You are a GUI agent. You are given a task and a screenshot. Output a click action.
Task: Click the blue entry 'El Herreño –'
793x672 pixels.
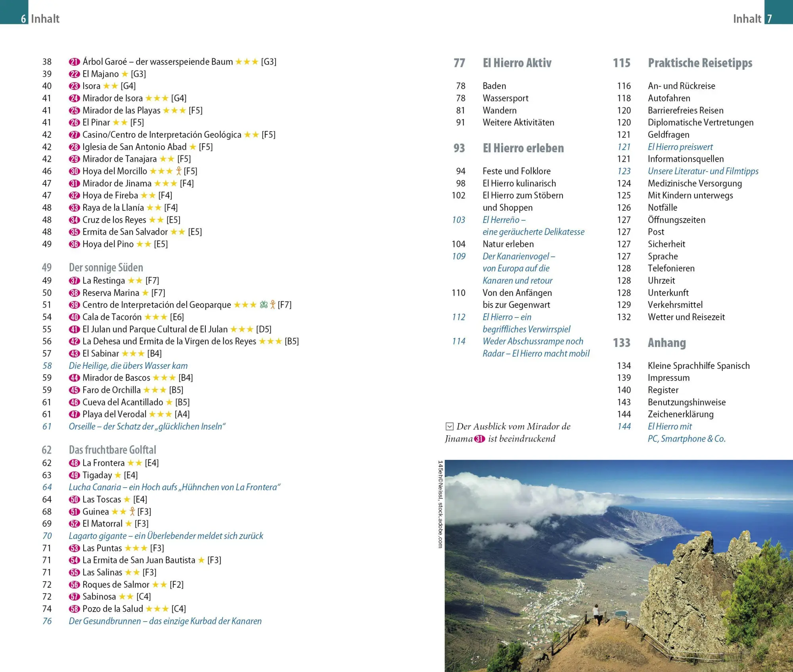coord(504,220)
